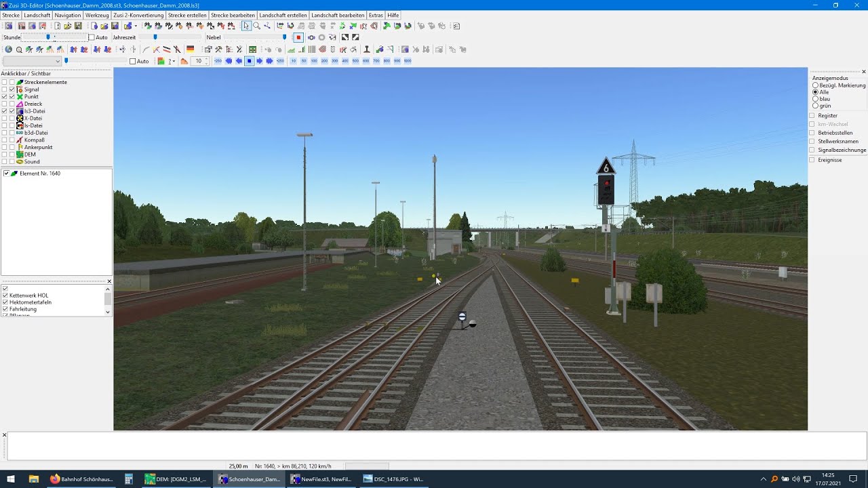
Task: Open the Strecke menu
Action: pos(11,15)
